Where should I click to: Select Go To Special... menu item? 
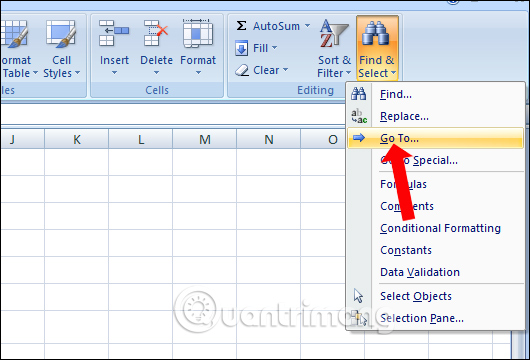435,160
